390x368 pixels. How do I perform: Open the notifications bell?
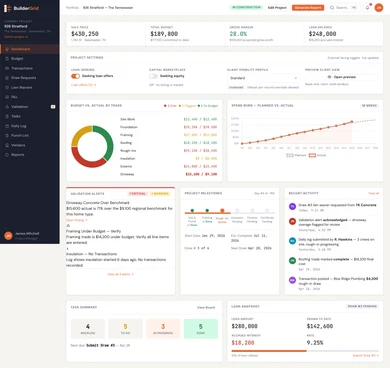[x=367, y=7]
